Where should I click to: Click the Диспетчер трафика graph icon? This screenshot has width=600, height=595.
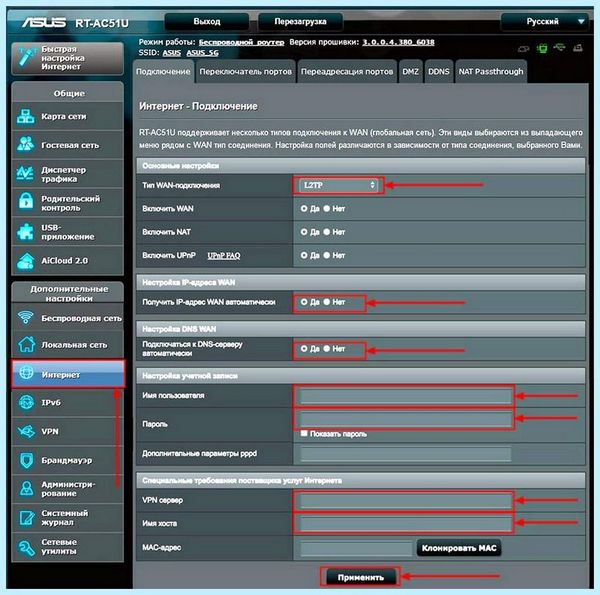pyautogui.click(x=26, y=174)
